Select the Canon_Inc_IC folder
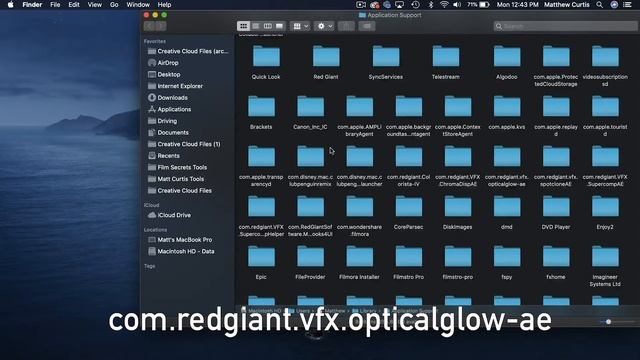This screenshot has width=640, height=360. (x=310, y=107)
